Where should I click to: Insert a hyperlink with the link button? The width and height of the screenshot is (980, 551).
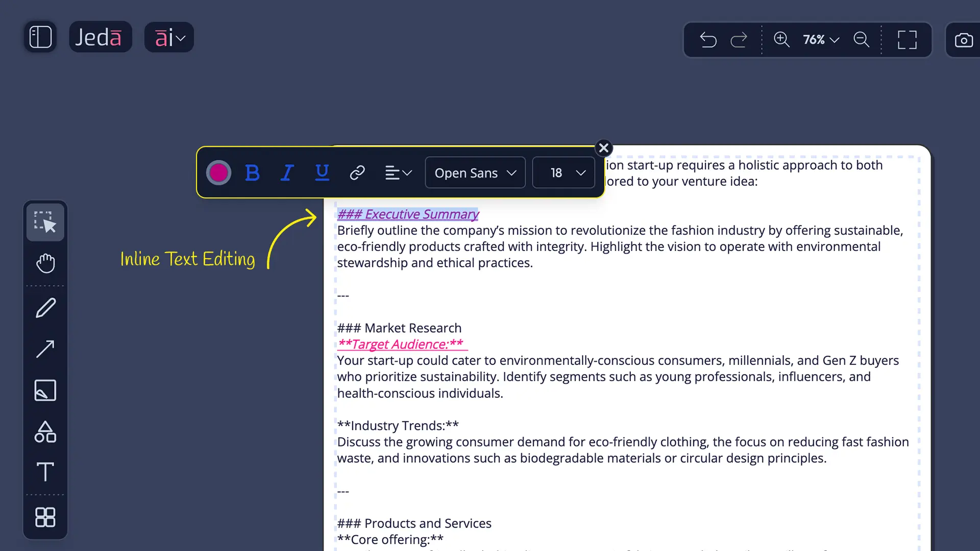click(357, 172)
